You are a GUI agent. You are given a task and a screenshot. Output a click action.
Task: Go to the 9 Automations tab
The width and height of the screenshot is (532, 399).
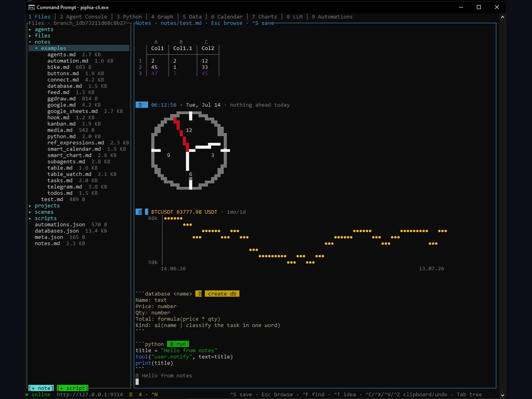pos(332,17)
